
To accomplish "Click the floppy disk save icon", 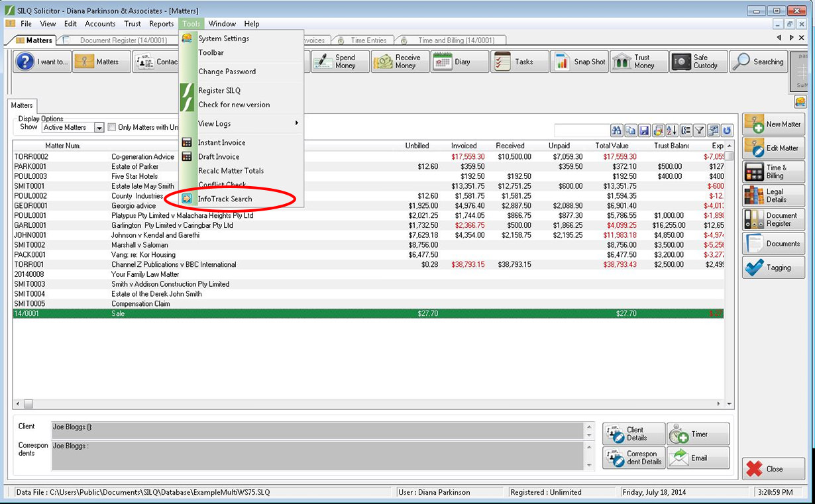I will [643, 130].
